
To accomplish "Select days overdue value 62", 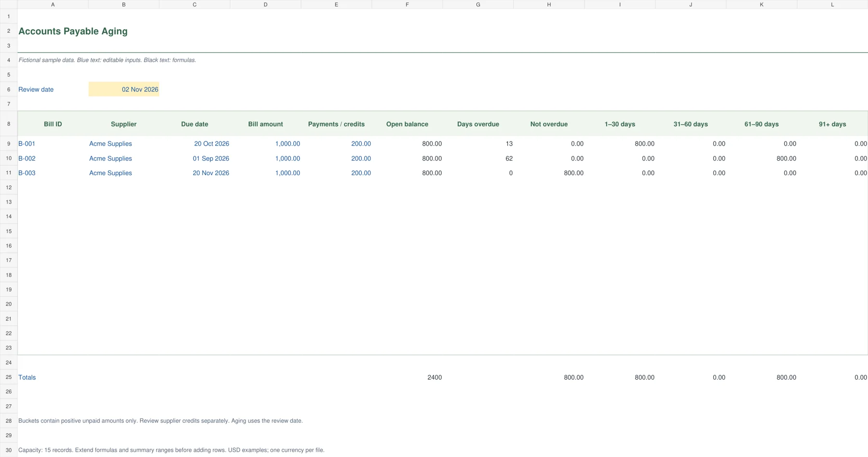I will coord(478,158).
